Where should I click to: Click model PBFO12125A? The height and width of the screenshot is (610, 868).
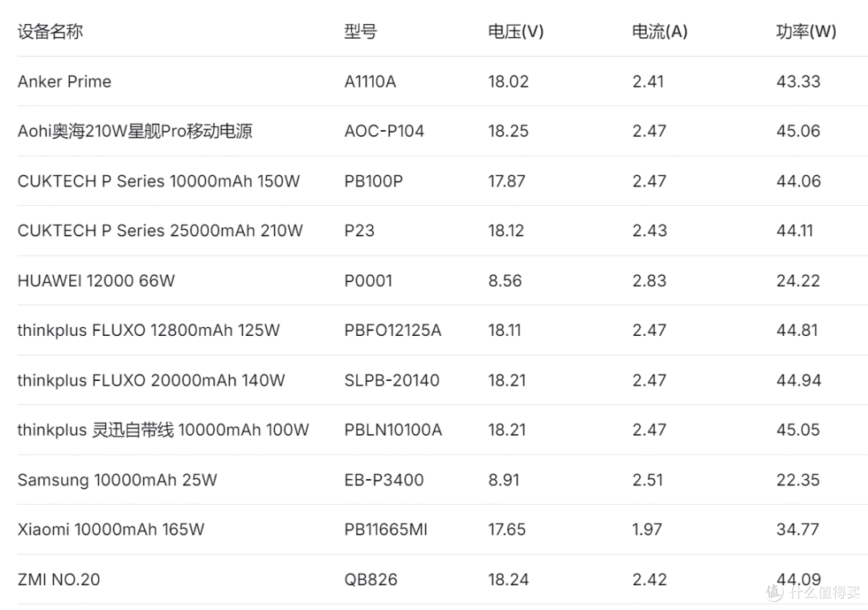tap(393, 330)
